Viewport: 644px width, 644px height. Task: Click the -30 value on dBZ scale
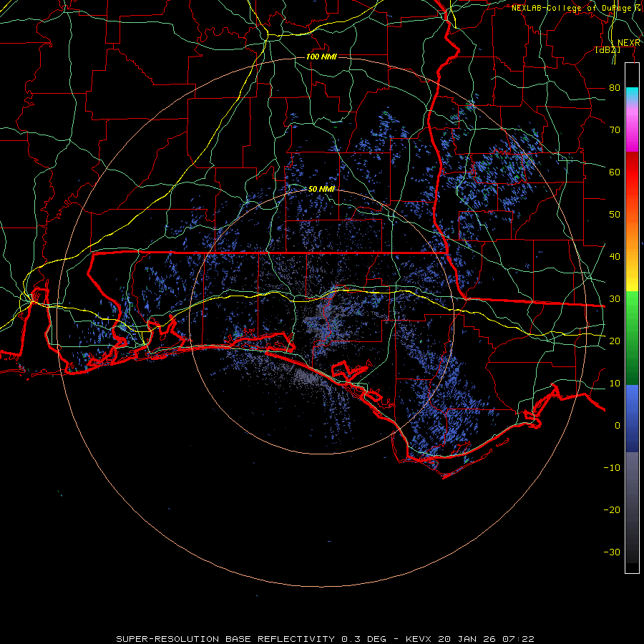click(x=612, y=552)
